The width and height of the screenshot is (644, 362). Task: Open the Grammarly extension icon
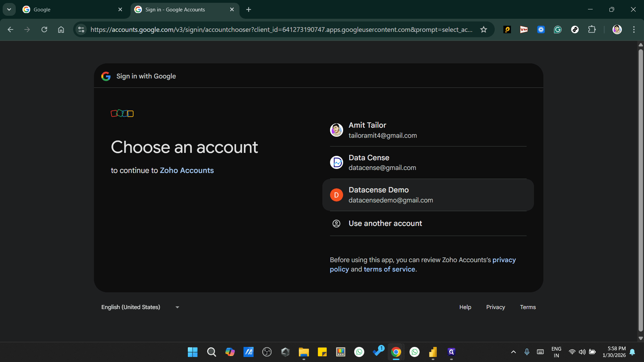tap(558, 29)
